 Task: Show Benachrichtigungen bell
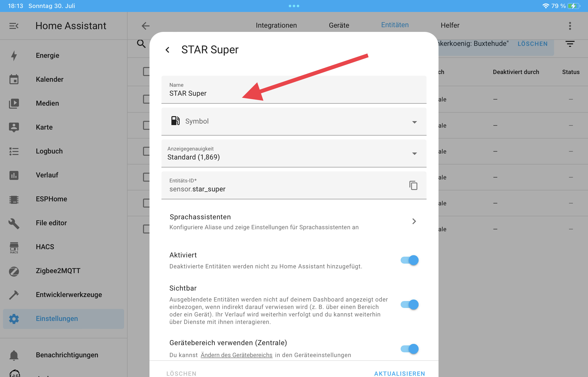(x=64, y=355)
